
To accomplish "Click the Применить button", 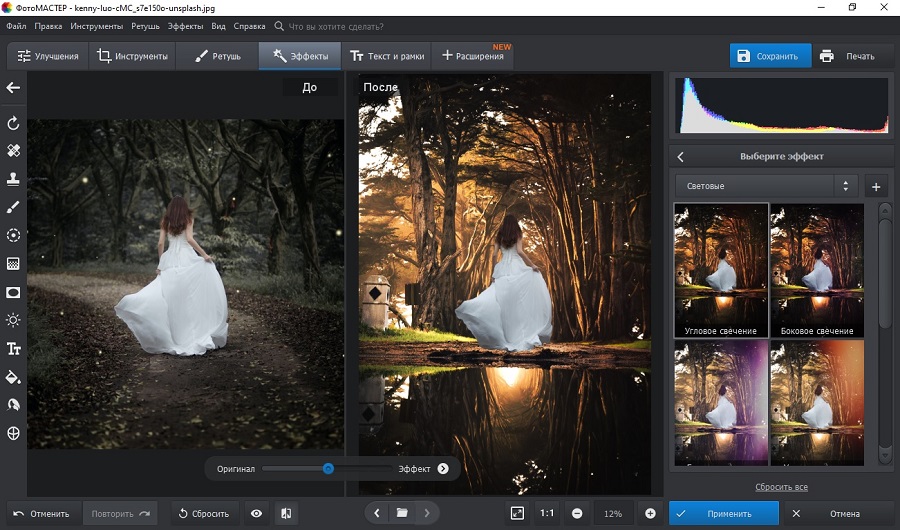I will pyautogui.click(x=723, y=513).
